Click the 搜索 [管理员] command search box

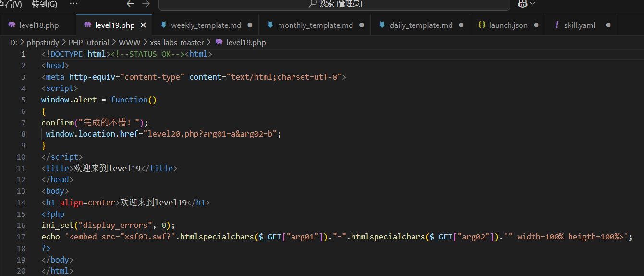click(x=334, y=4)
